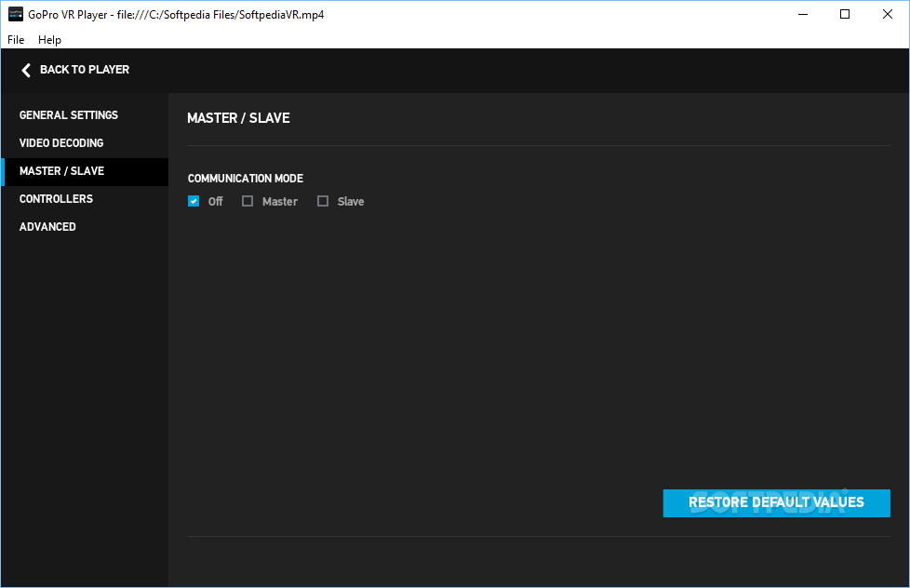Click Restore Default Values button

pos(777,502)
